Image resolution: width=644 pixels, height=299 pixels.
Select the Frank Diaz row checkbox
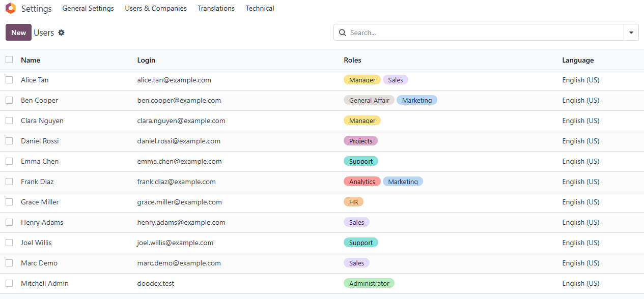pyautogui.click(x=9, y=182)
